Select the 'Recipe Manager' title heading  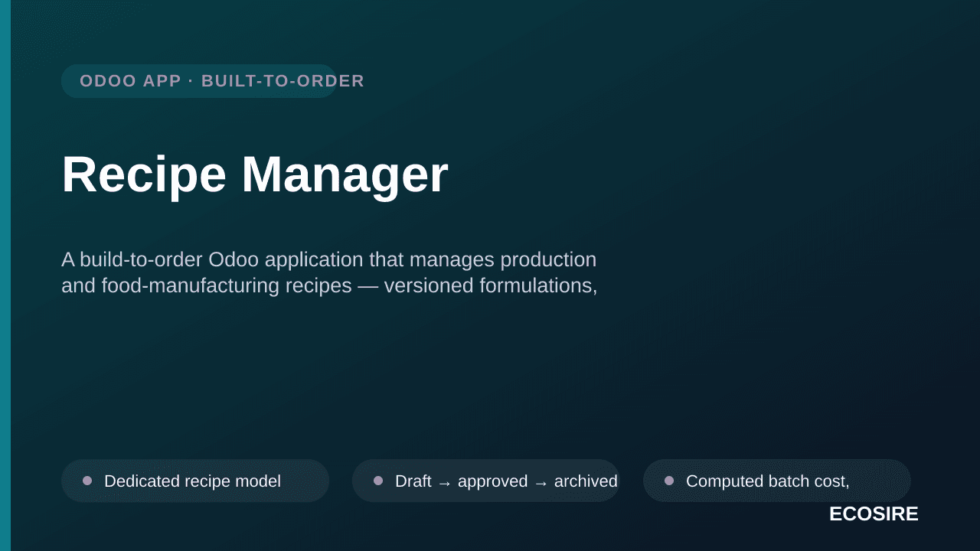click(255, 174)
